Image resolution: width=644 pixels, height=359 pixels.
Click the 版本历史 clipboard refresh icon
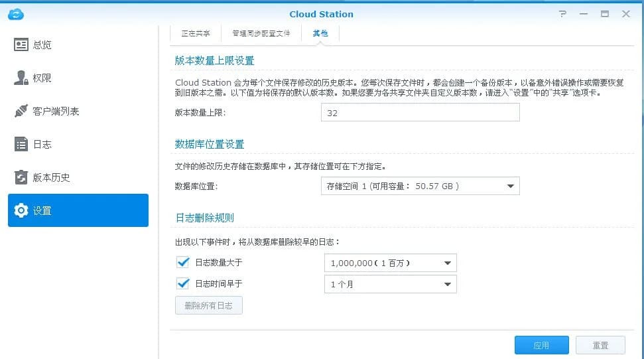click(x=21, y=177)
